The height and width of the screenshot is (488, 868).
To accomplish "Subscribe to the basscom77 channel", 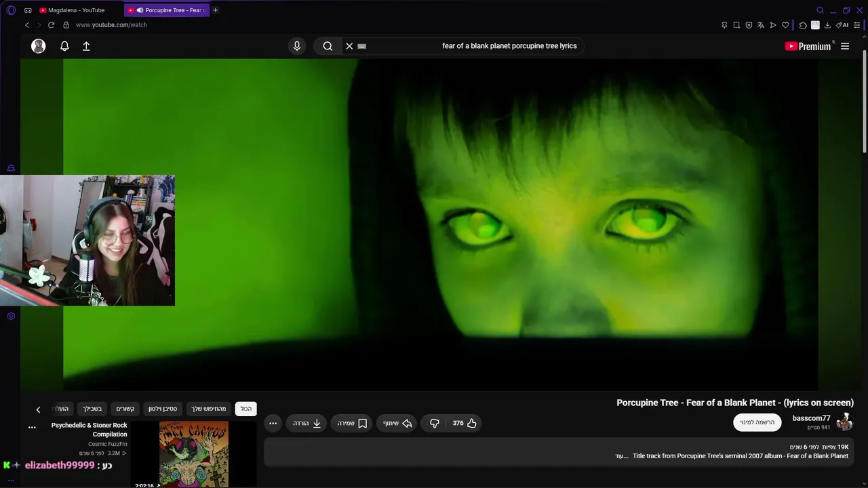I will coord(757,422).
